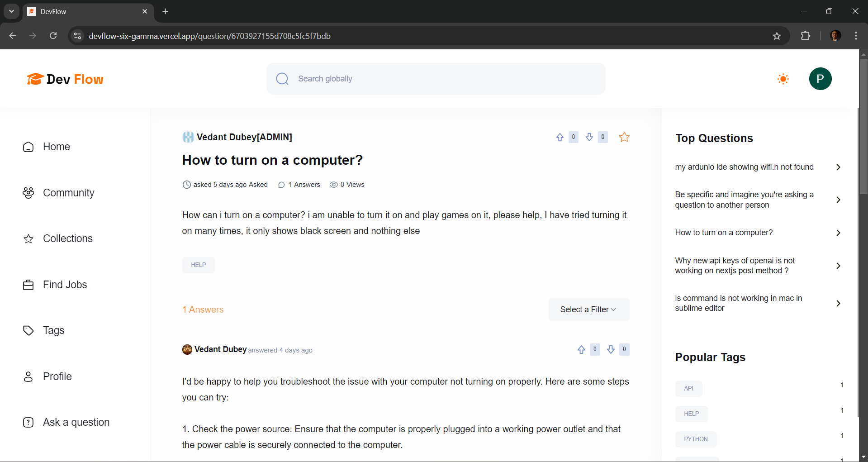Open the tab search dropdown arrow
Viewport: 868px width, 462px height.
(x=11, y=11)
